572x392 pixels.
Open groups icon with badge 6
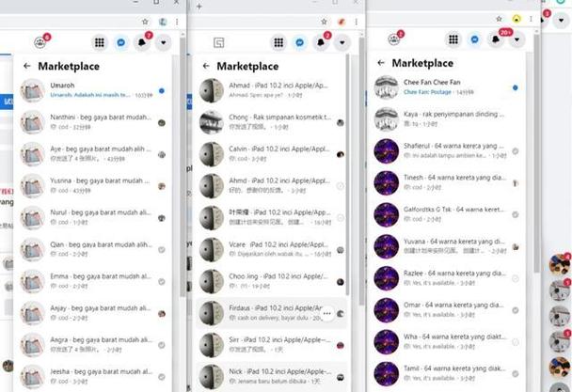[x=40, y=42]
